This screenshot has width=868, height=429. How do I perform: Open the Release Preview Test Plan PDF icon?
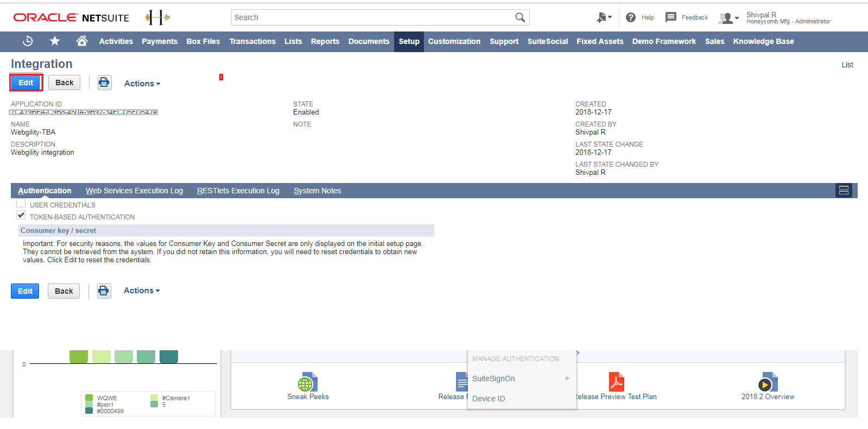[x=616, y=382]
